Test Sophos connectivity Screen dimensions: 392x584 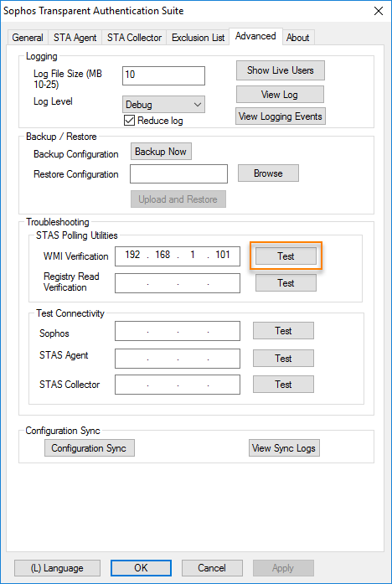(x=283, y=331)
